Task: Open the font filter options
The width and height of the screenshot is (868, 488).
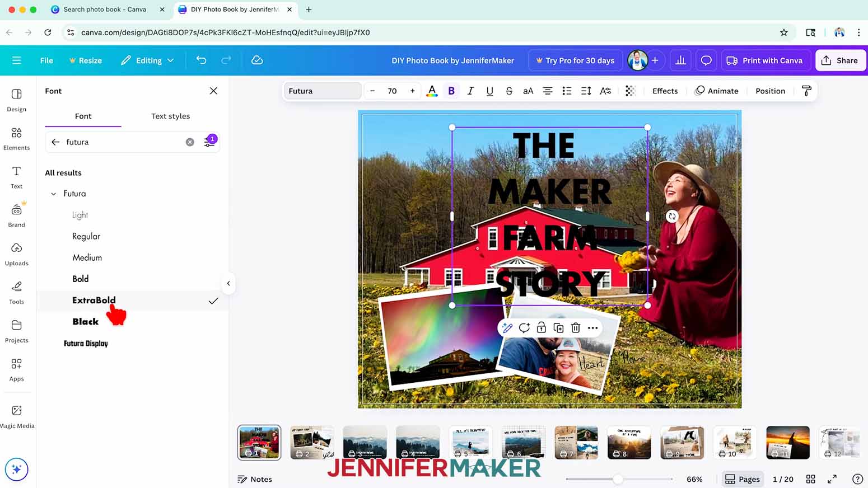Action: pos(209,142)
